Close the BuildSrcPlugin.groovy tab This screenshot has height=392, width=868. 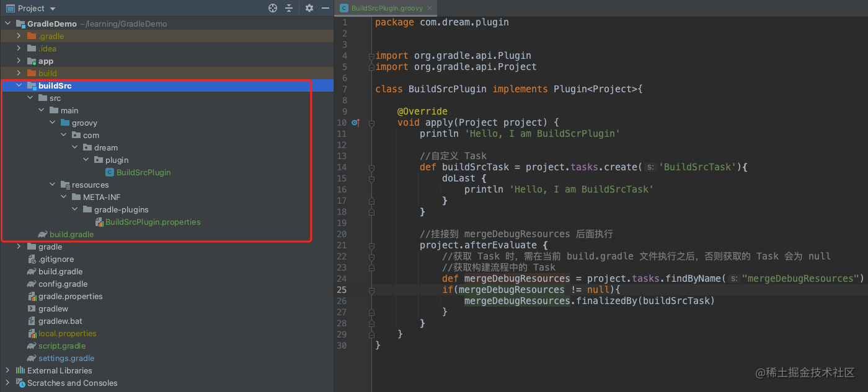430,8
